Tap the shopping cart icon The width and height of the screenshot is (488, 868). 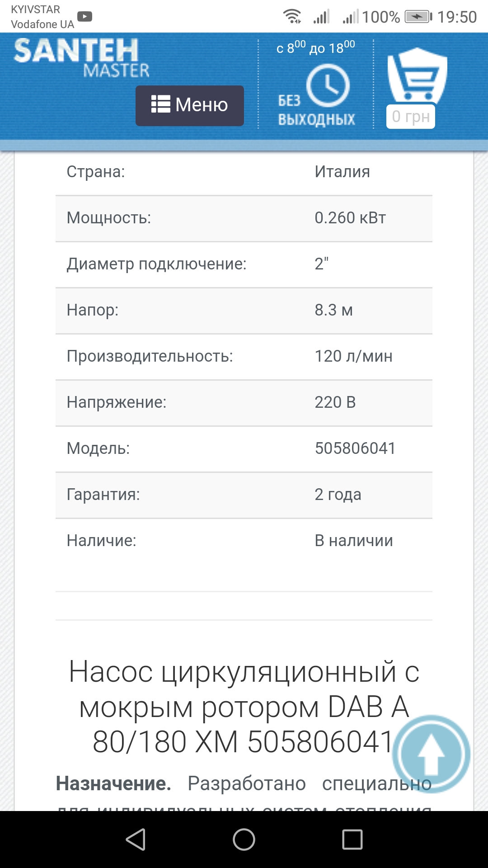click(417, 76)
